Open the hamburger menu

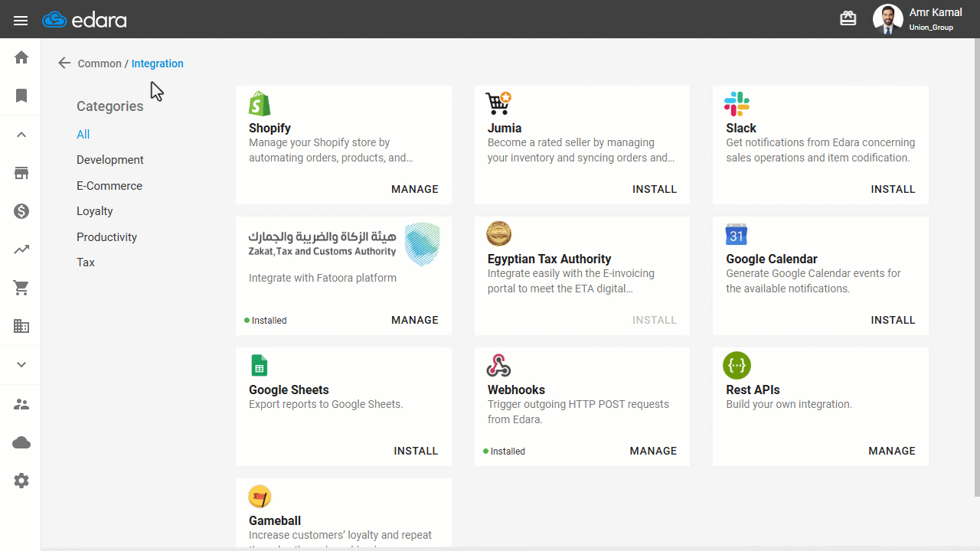(21, 20)
